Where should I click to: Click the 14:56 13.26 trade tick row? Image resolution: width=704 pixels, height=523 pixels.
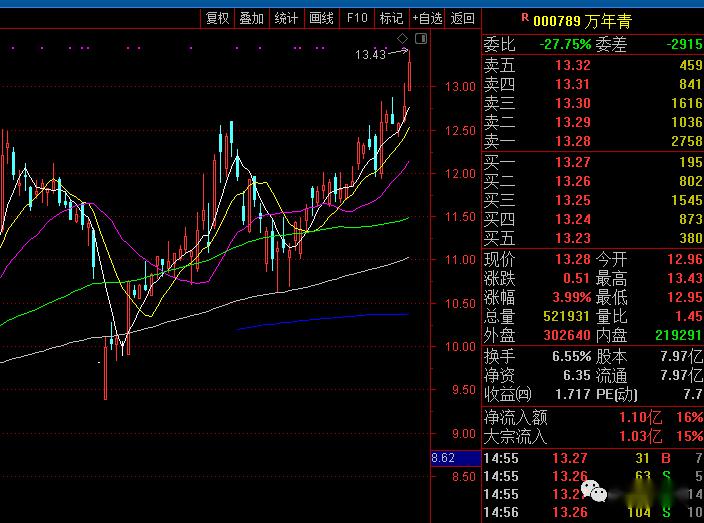pyautogui.click(x=593, y=512)
